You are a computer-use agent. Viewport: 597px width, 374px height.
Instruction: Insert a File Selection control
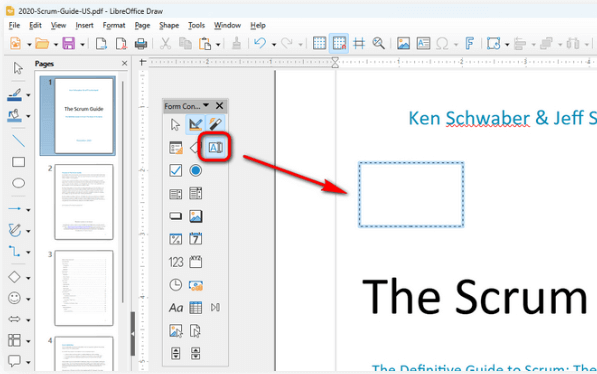195,331
